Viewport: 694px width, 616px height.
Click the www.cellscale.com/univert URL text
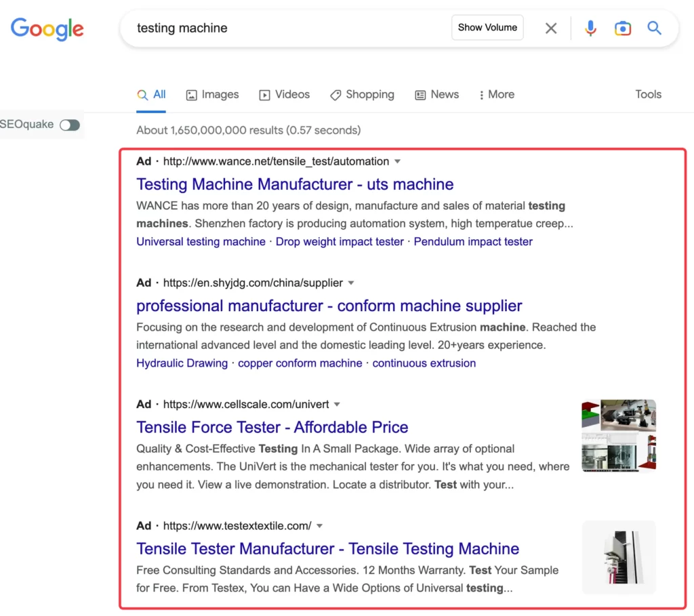pos(246,405)
